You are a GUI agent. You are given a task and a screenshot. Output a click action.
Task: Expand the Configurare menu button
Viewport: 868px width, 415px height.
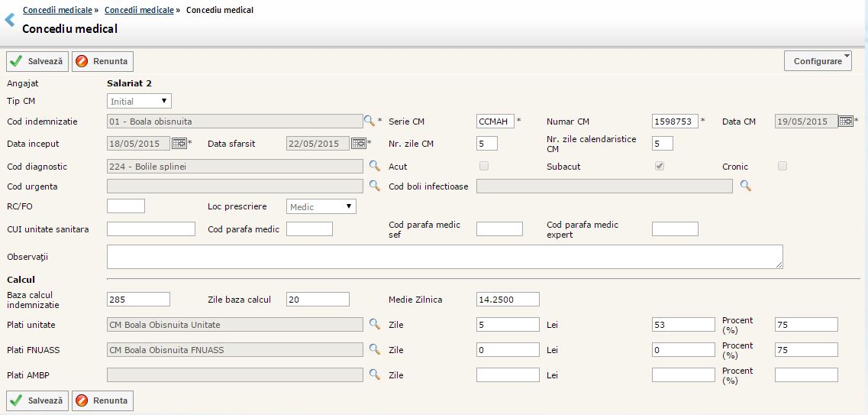(x=818, y=61)
